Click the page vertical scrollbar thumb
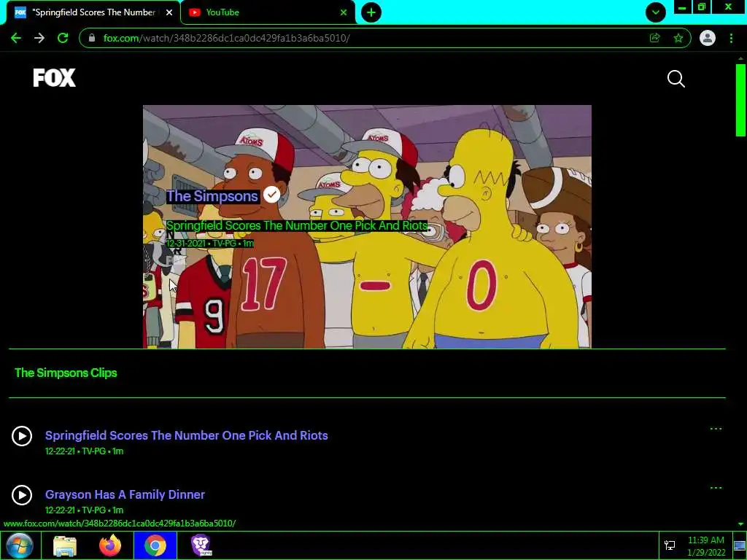Image resolution: width=747 pixels, height=560 pixels. pyautogui.click(x=740, y=100)
